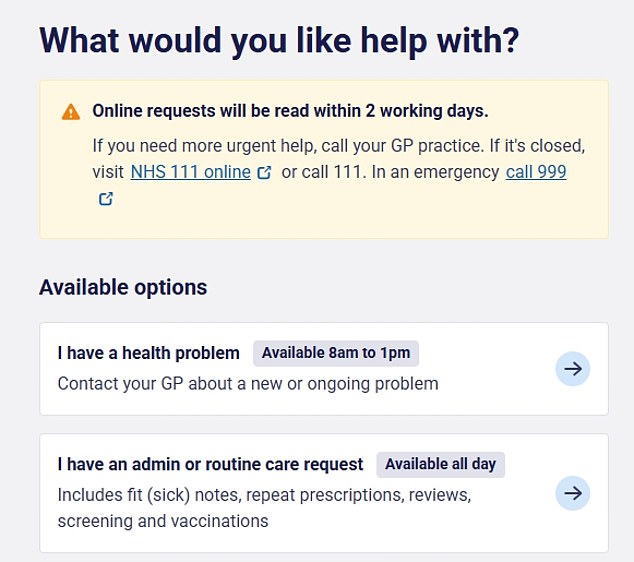Click external link icon below the urgent help text
Image resolution: width=634 pixels, height=562 pixels.
(105, 199)
